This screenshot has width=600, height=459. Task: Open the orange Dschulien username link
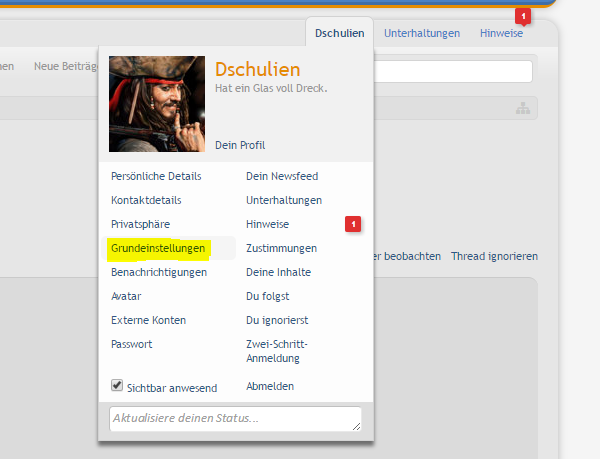click(258, 70)
